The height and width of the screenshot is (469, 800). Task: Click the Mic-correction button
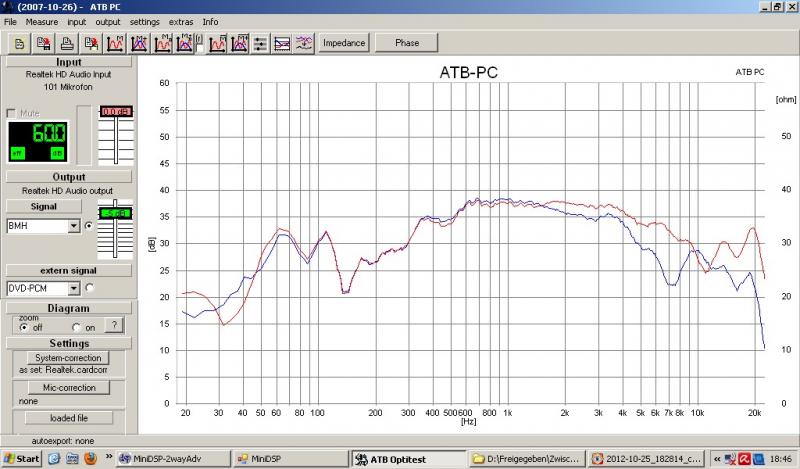(x=69, y=388)
